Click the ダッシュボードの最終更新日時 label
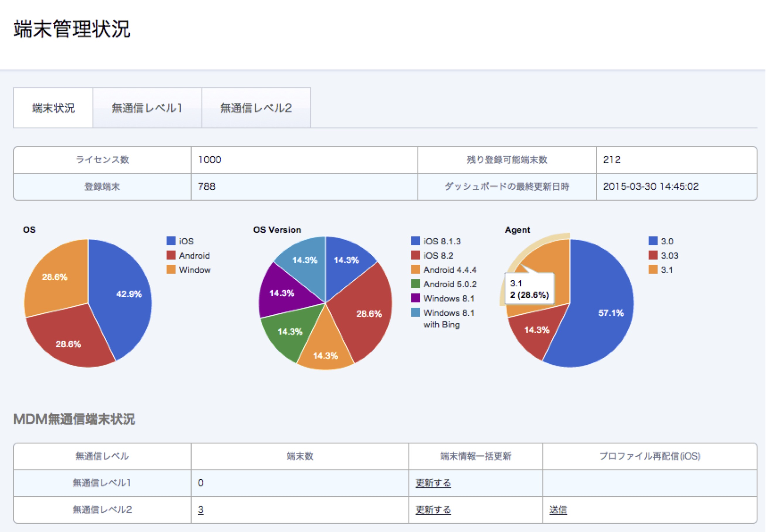 [507, 186]
